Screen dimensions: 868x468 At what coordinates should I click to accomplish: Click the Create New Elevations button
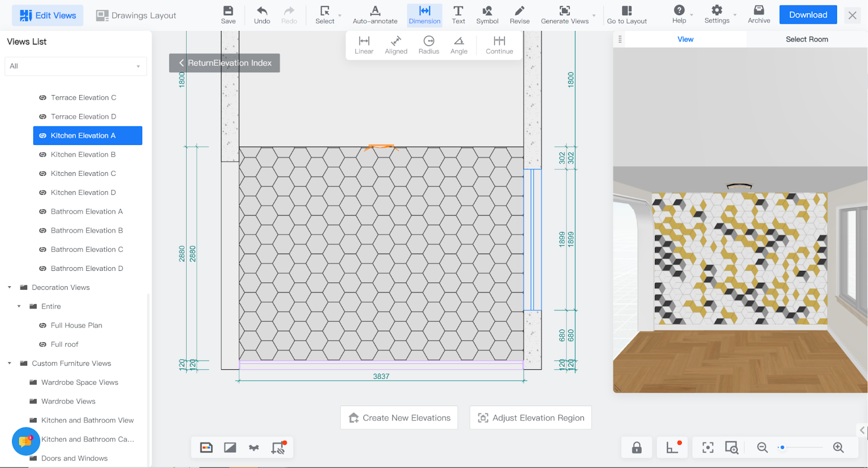coord(399,418)
